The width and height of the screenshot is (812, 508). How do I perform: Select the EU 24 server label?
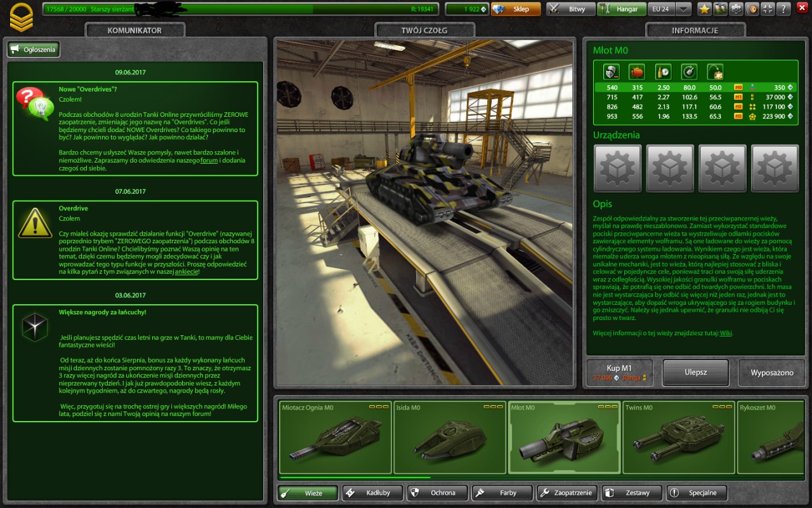[x=661, y=10]
